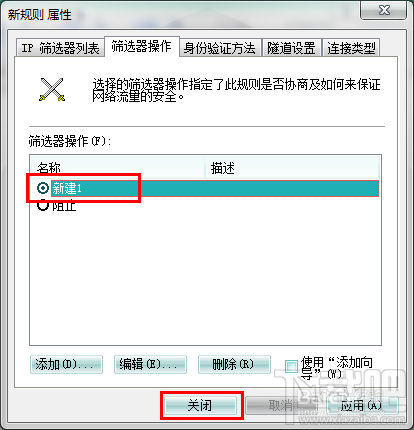
Task: Click the 应用(A) button
Action: [362, 406]
